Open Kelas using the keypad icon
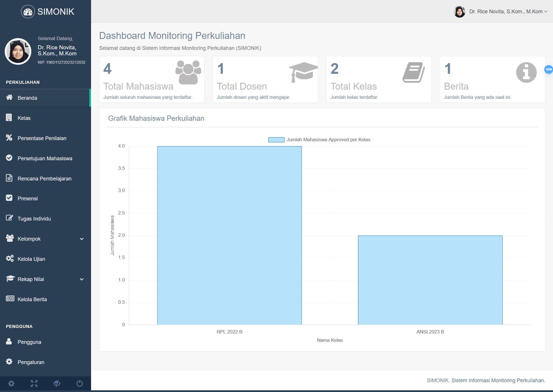Viewport: 553px width, 392px height. (10, 118)
